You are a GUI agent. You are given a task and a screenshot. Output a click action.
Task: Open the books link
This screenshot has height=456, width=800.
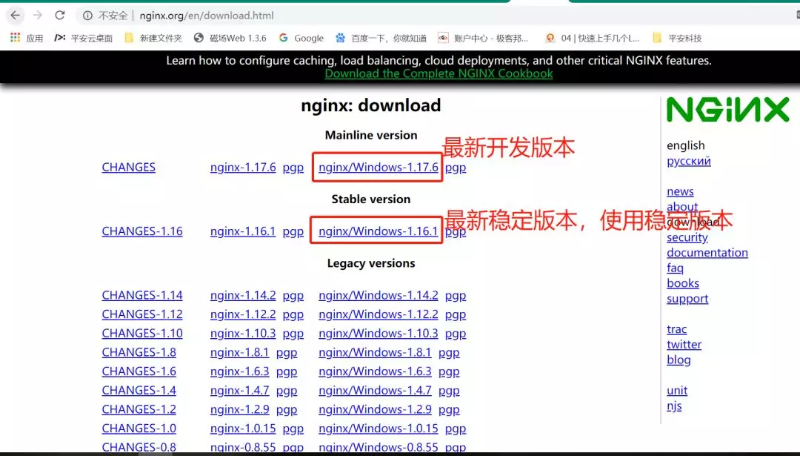[x=683, y=283]
